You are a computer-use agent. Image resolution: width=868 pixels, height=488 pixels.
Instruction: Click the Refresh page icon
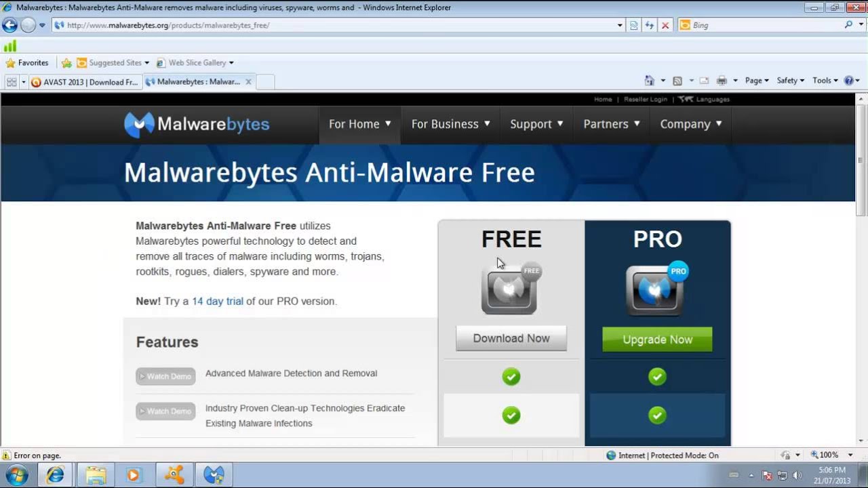click(650, 25)
